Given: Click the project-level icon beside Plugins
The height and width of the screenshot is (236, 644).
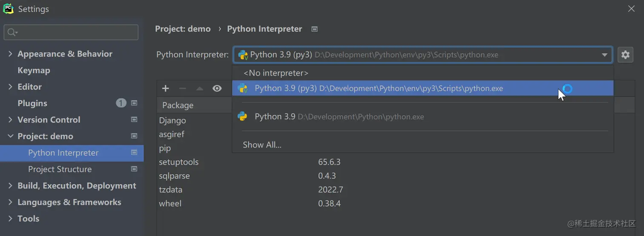Looking at the screenshot, I should (x=134, y=103).
